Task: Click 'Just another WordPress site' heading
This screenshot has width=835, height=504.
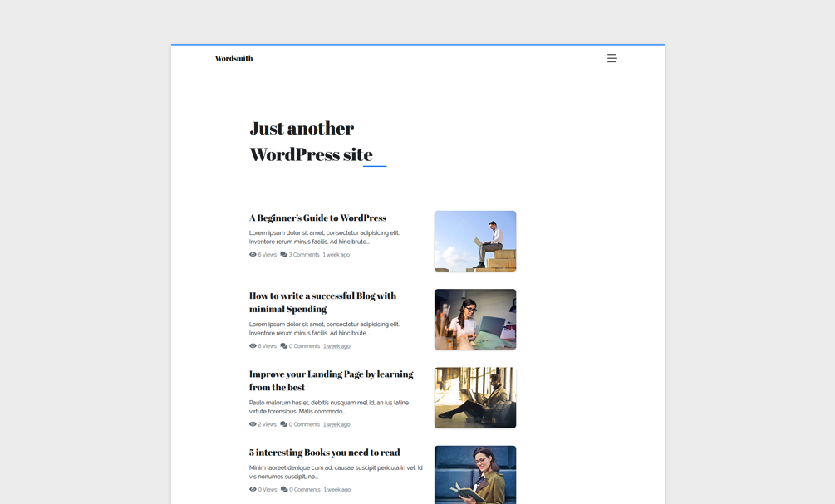Action: click(x=312, y=141)
